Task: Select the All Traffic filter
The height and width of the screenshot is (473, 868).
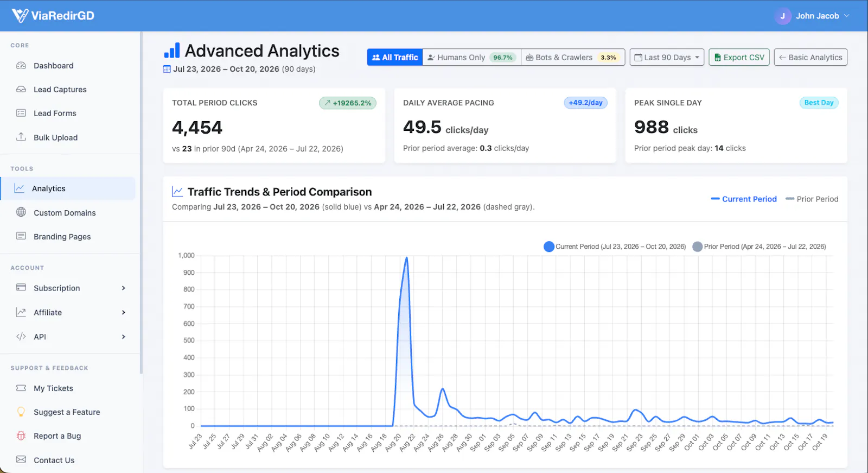Action: [395, 57]
